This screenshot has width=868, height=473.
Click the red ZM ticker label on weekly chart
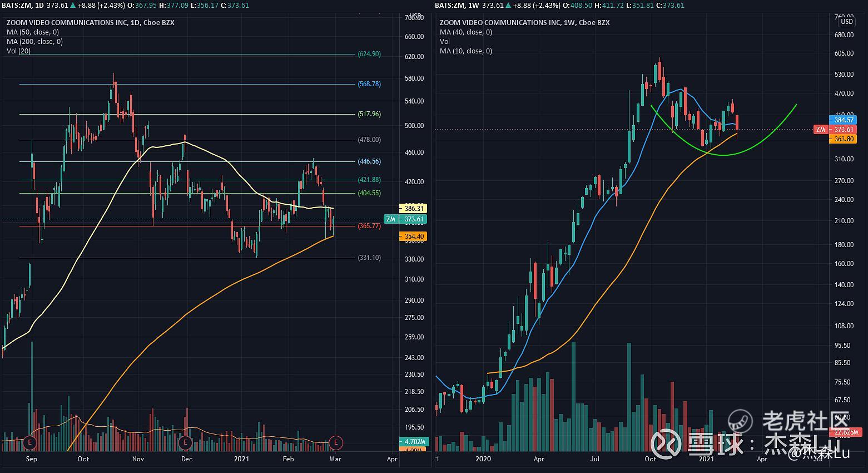(x=821, y=130)
